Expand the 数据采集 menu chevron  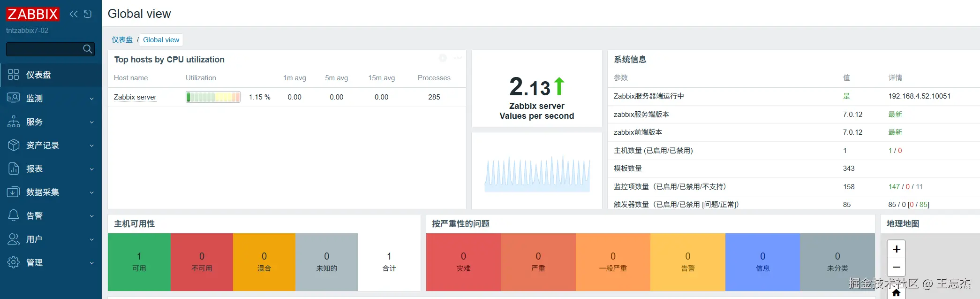pyautogui.click(x=92, y=192)
